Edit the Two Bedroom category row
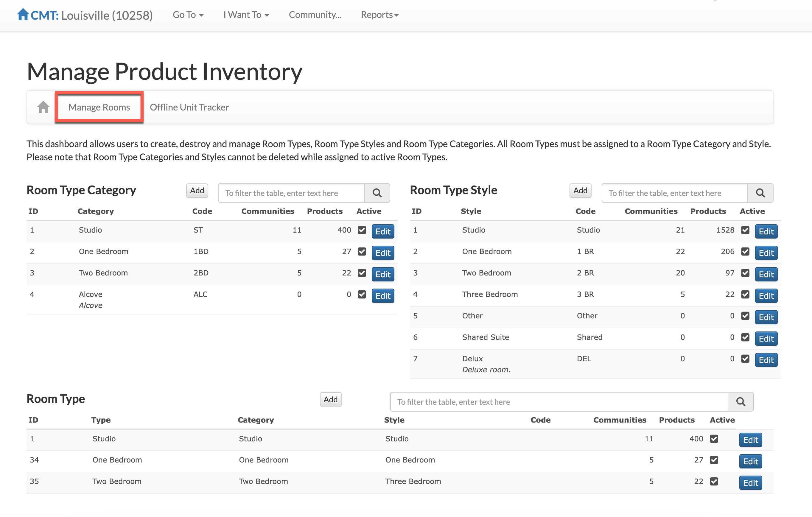The height and width of the screenshot is (517, 812). tap(383, 275)
